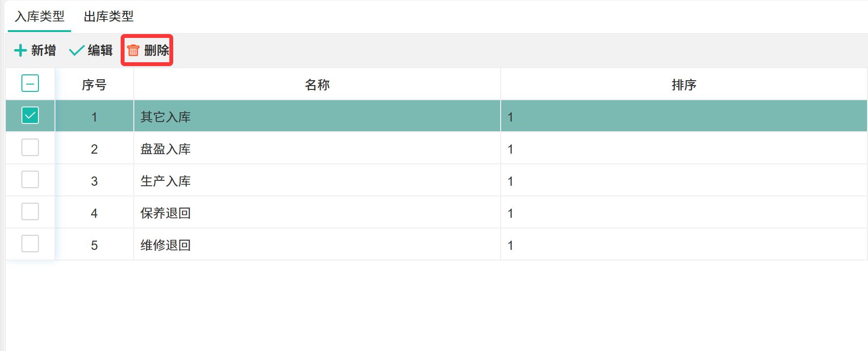
Task: Enable the checkbox for row 5
Action: click(x=30, y=244)
